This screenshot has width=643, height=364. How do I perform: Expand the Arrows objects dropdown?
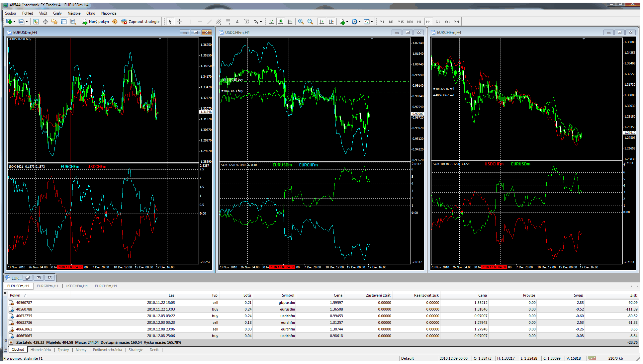coord(261,22)
